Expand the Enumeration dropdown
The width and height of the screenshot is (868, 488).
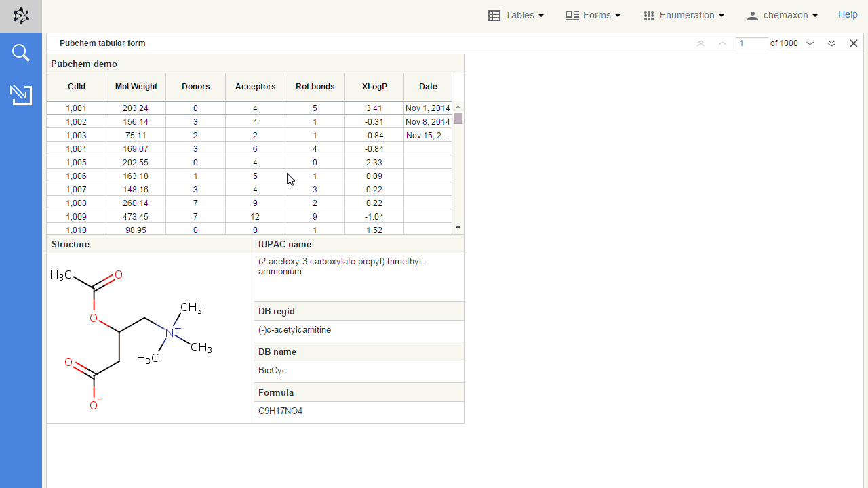tap(690, 15)
